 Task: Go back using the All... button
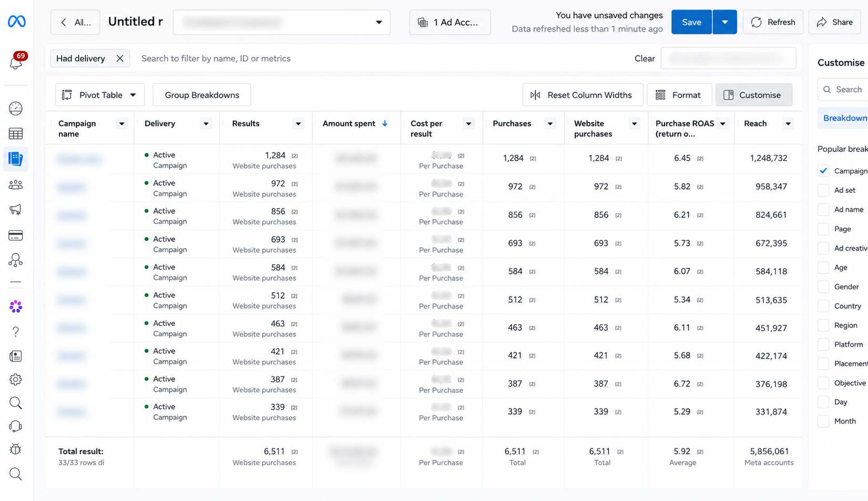pos(75,22)
